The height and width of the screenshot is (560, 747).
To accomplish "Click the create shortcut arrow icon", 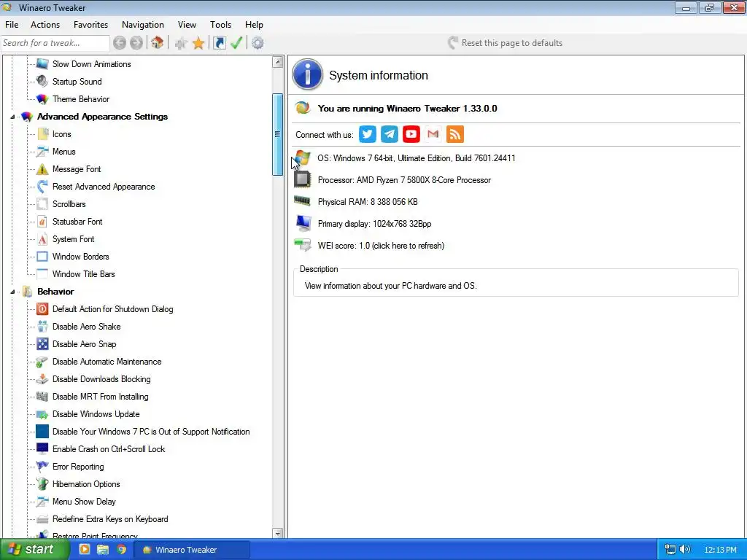I will pyautogui.click(x=219, y=43).
